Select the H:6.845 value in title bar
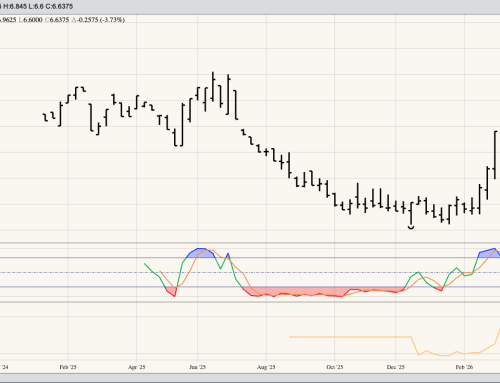The width and height of the screenshot is (500, 383). tap(15, 6)
